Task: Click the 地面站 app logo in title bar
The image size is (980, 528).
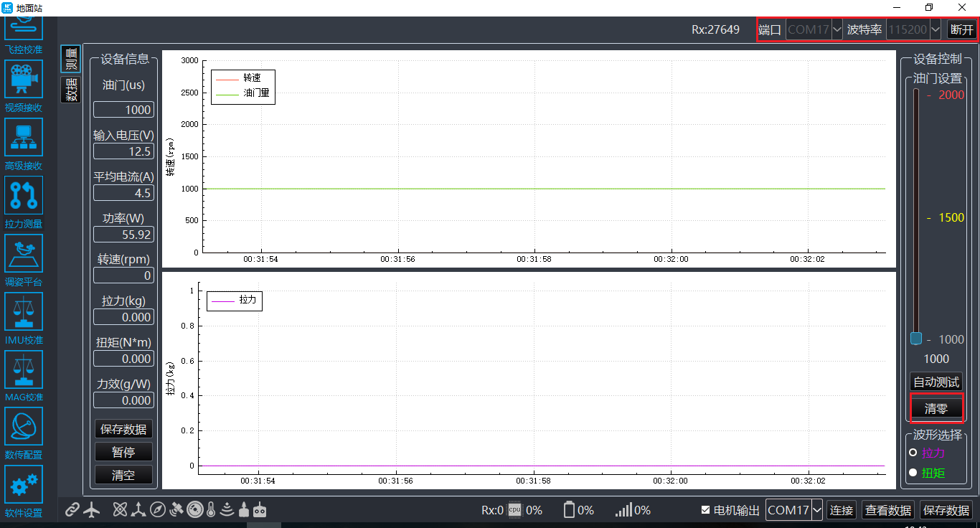Action: [7, 7]
